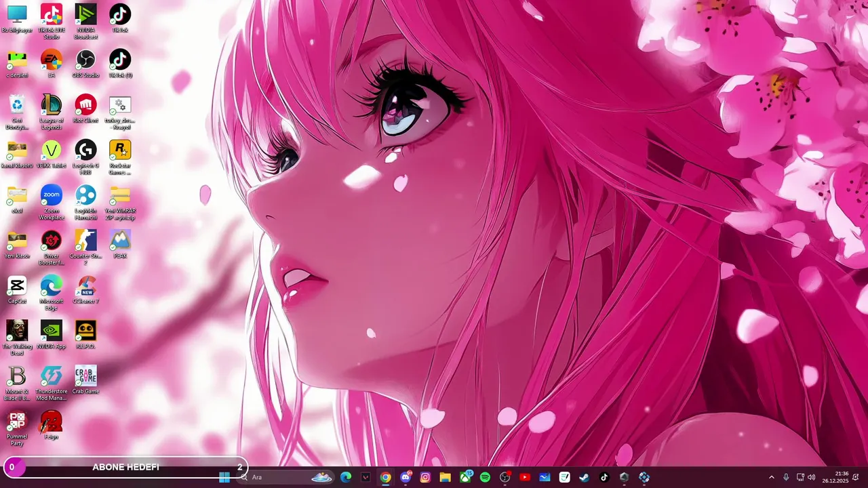Image resolution: width=868 pixels, height=488 pixels.
Task: Open Xbox app from taskbar
Action: click(465, 477)
